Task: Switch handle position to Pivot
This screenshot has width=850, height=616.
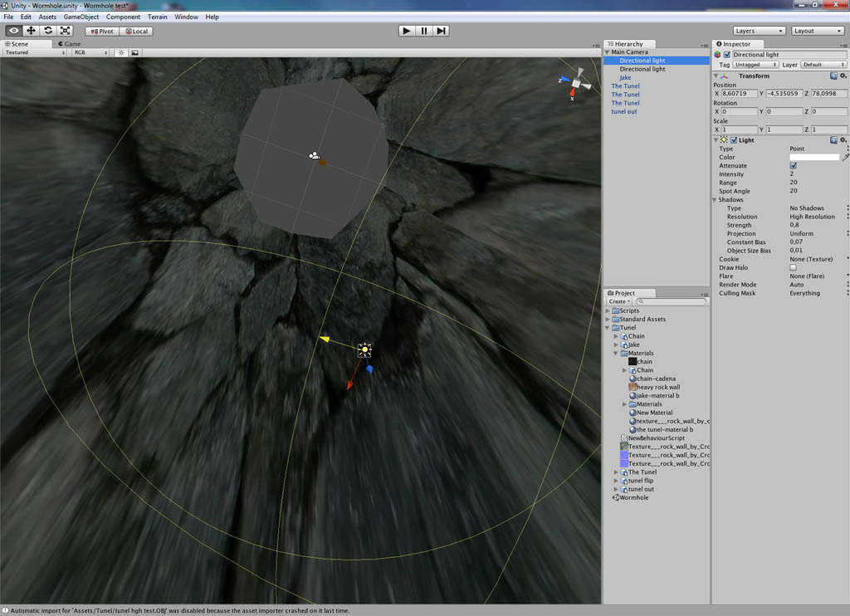Action: coord(101,31)
